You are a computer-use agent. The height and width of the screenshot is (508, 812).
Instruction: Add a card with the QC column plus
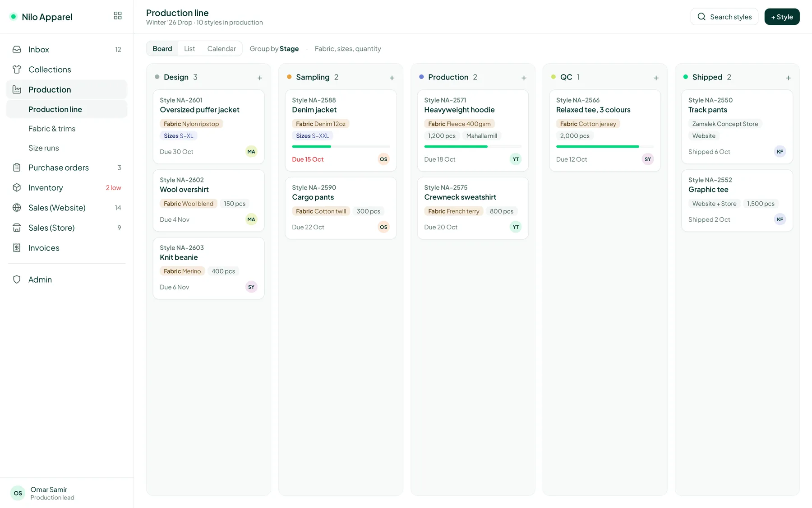(x=656, y=78)
